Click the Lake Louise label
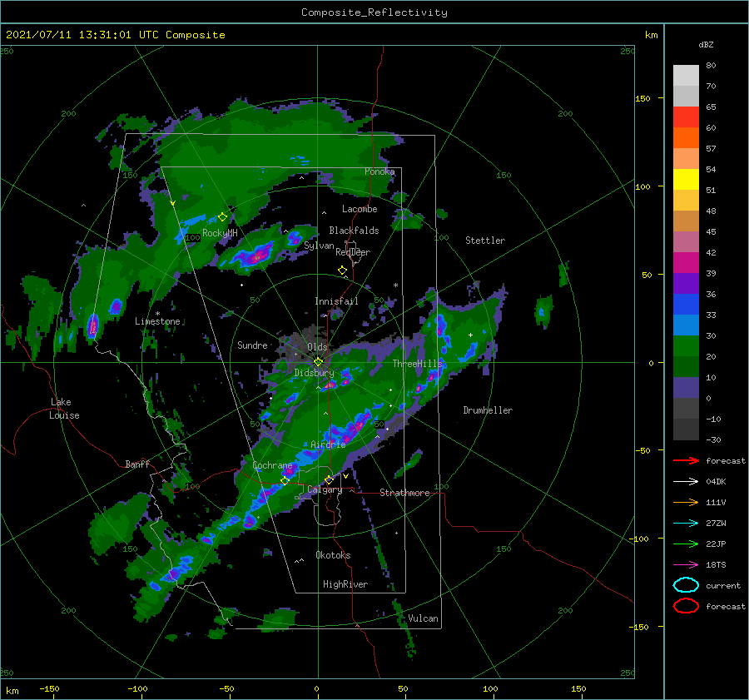Screen dimensions: 749x700 pyautogui.click(x=64, y=409)
